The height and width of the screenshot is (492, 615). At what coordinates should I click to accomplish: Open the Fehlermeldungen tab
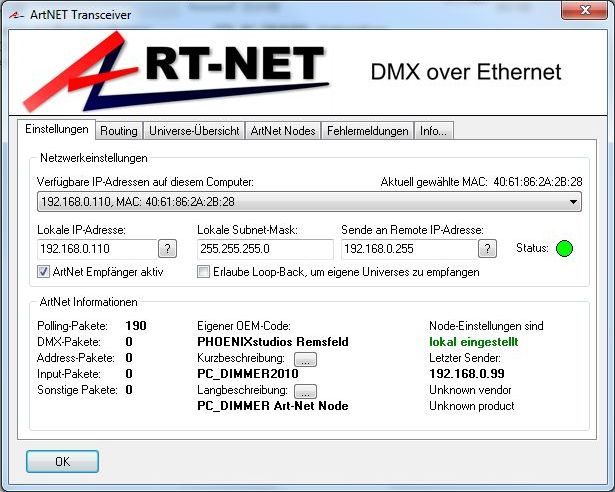[368, 131]
